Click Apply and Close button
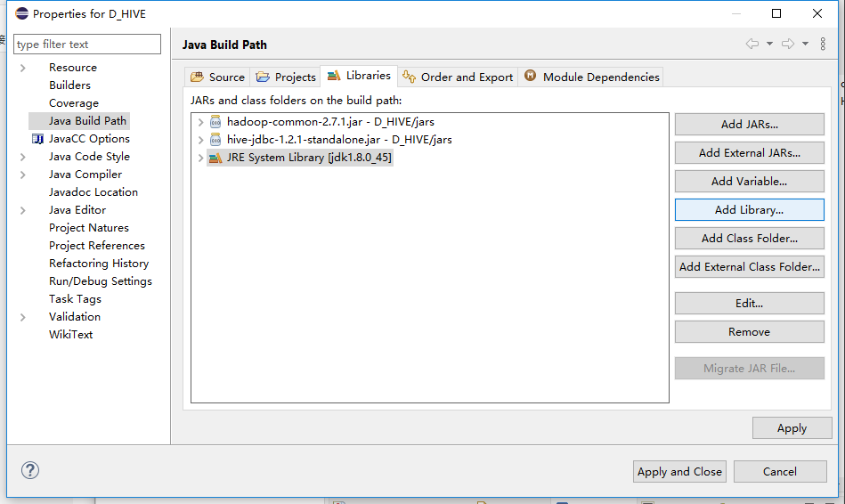 point(679,472)
